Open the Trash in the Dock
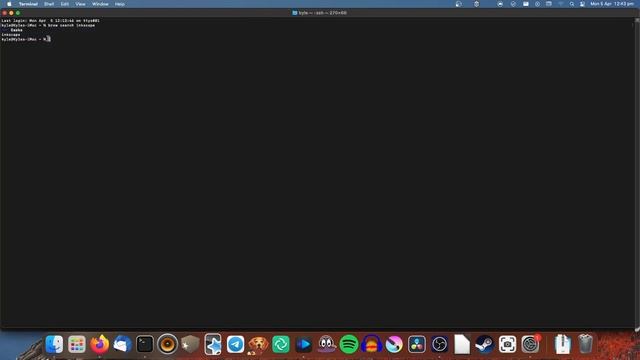 point(585,344)
